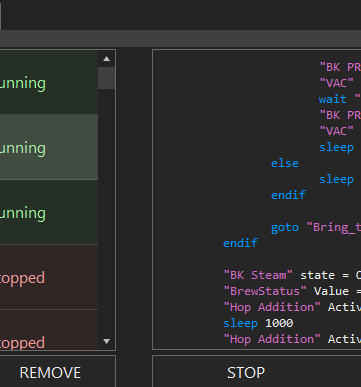
Task: Click the outermost endif above BK Steam
Action: click(x=240, y=243)
